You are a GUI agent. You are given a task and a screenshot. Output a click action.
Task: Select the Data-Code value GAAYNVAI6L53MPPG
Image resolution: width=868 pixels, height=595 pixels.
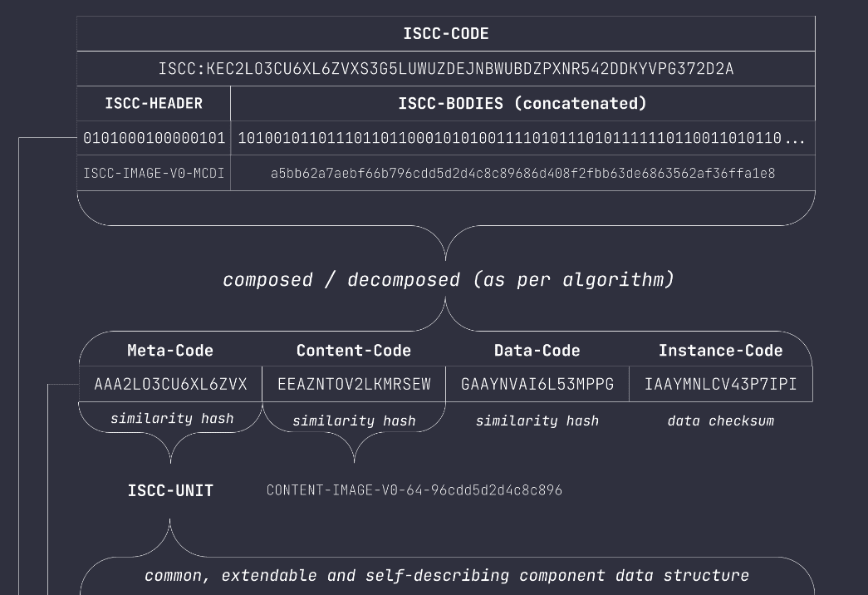tap(537, 384)
